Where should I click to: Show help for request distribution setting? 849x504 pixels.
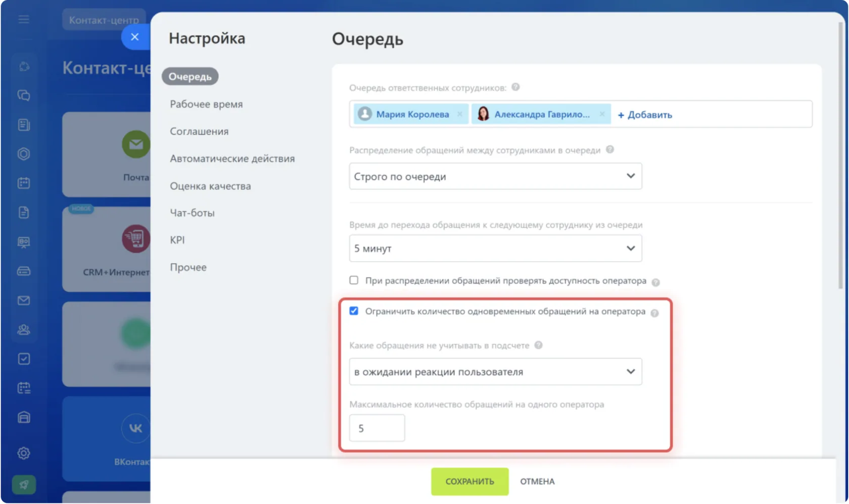point(610,149)
